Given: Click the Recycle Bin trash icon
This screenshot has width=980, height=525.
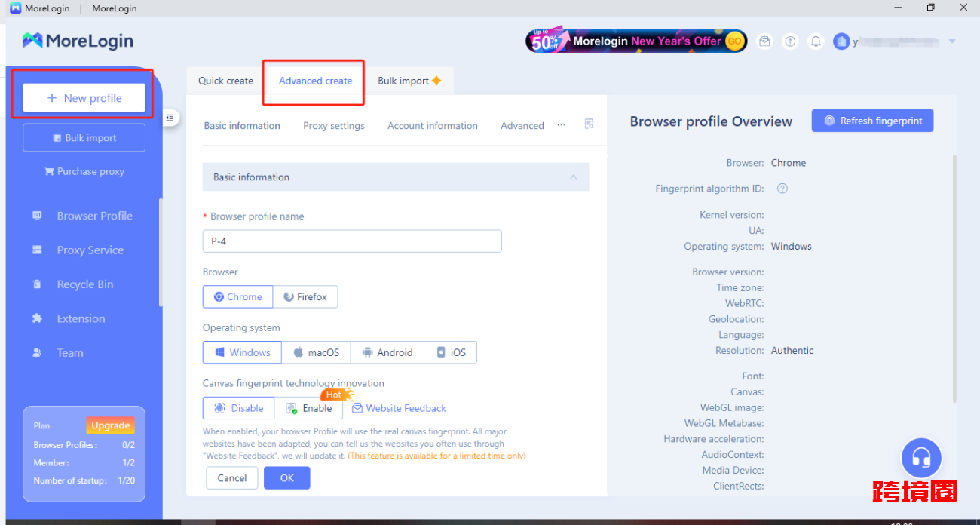Looking at the screenshot, I should click(37, 284).
